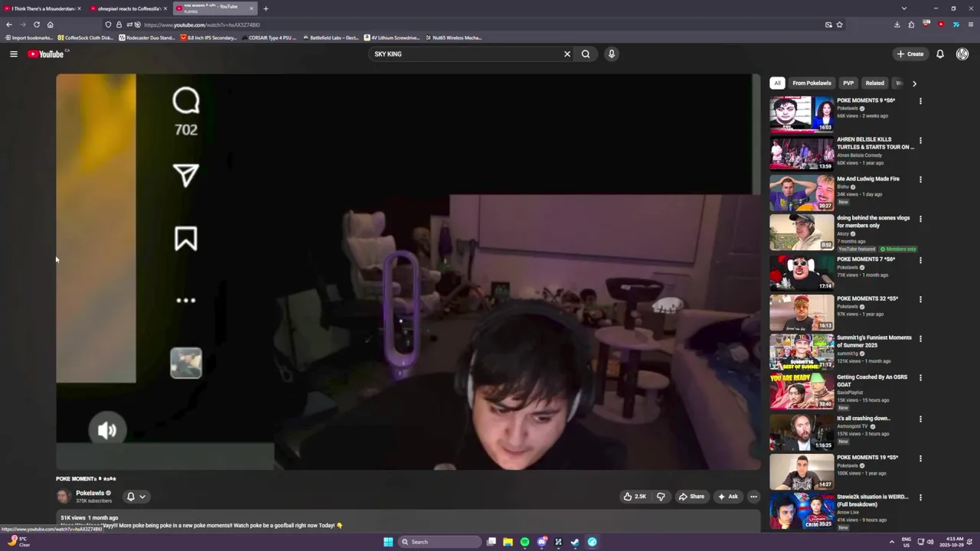Select the PVP filter chip
The height and width of the screenshot is (551, 980).
pyautogui.click(x=848, y=83)
